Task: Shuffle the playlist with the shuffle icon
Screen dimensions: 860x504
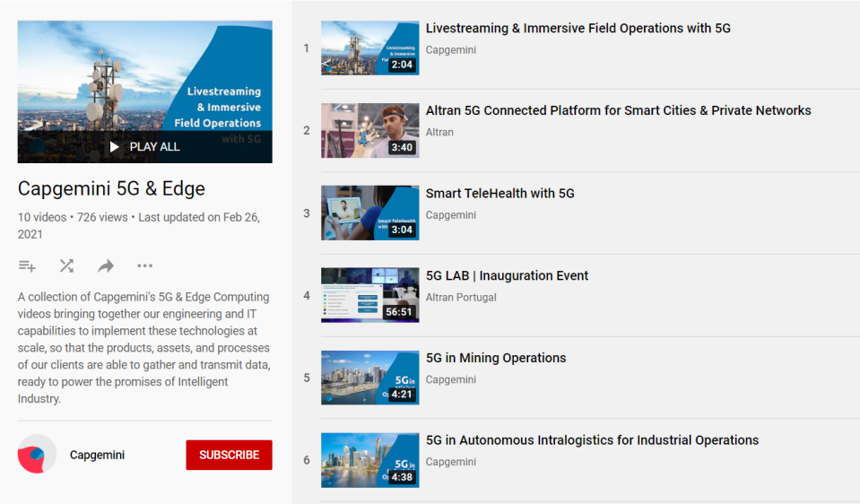Action: point(66,265)
